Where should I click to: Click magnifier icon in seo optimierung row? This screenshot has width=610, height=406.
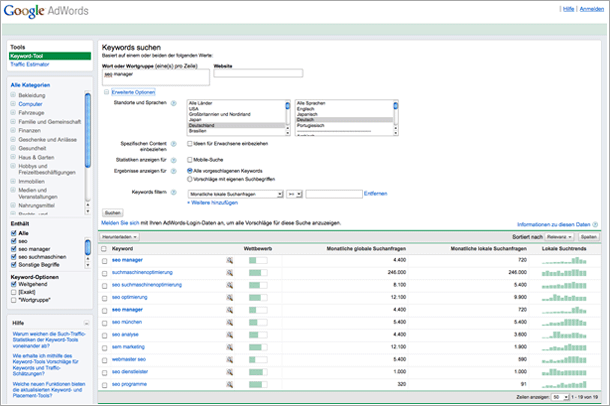pos(230,298)
